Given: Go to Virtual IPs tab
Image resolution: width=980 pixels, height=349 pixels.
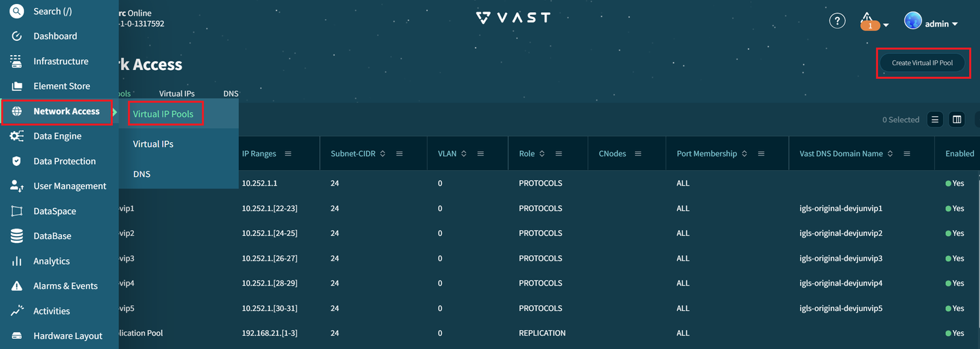Looking at the screenshot, I should (x=177, y=93).
